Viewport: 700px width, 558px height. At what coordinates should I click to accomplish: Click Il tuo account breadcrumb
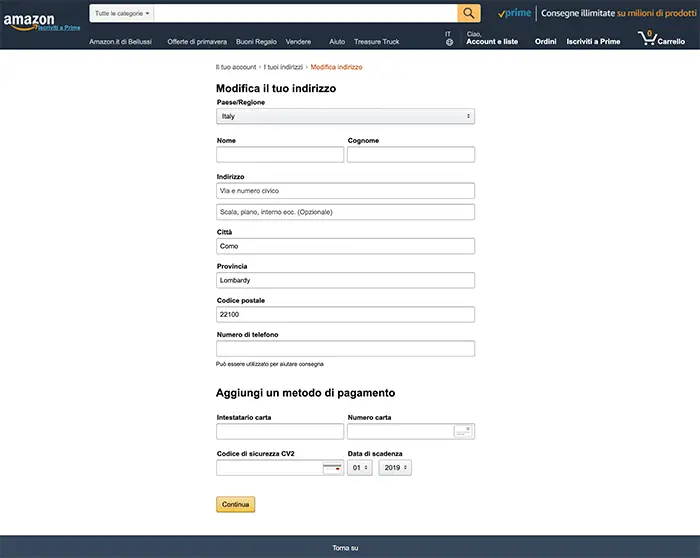pyautogui.click(x=236, y=67)
